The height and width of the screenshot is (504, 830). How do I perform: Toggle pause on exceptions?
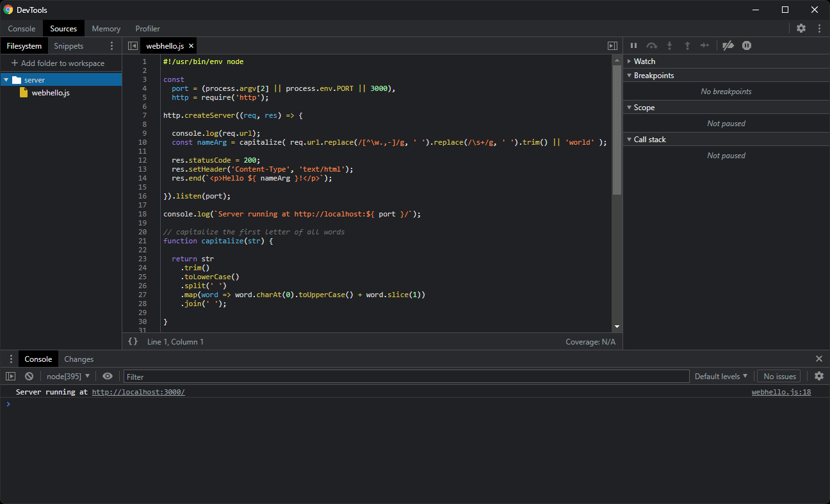pos(746,45)
